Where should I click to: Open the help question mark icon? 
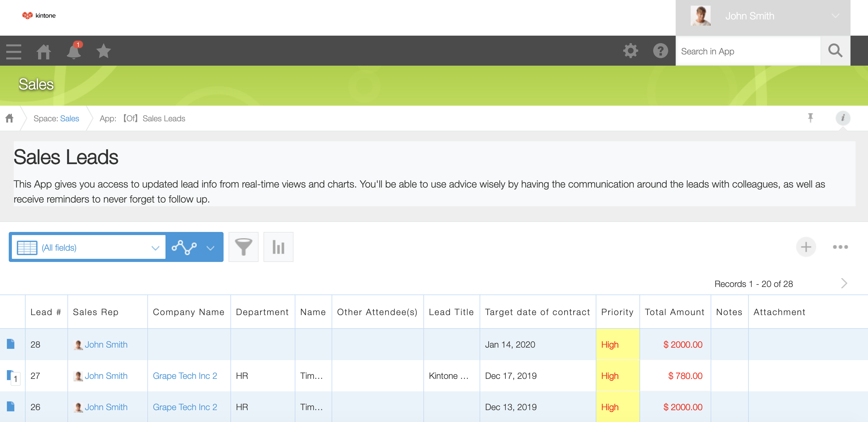660,51
